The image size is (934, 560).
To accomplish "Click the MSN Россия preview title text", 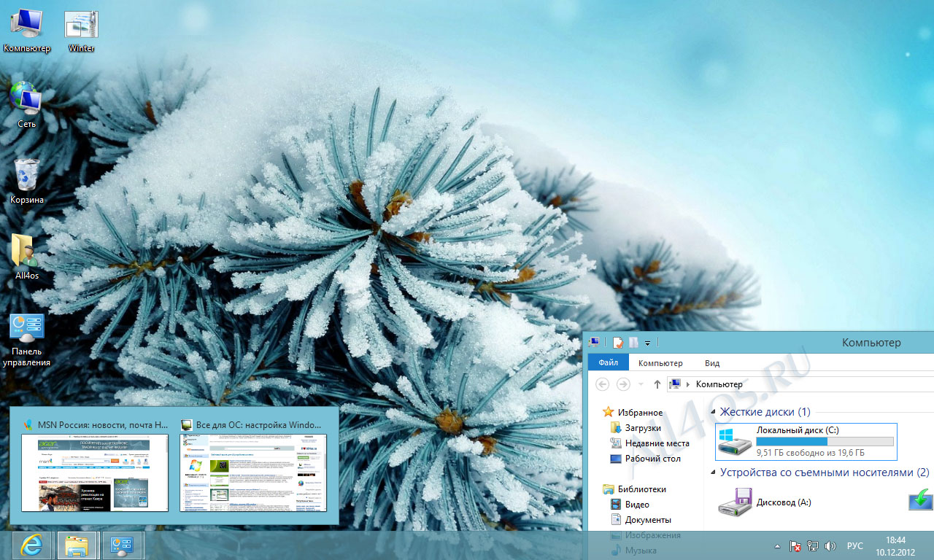I will tap(102, 424).
